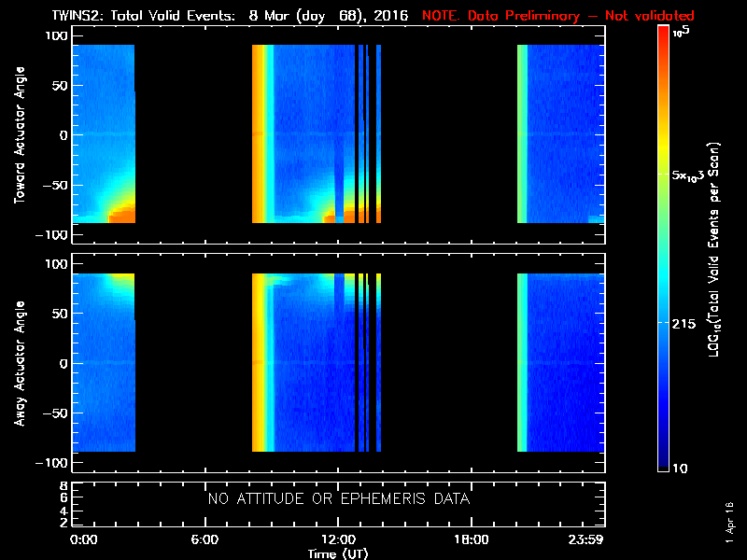Click the 'Time (UT)' axis title

(338, 553)
